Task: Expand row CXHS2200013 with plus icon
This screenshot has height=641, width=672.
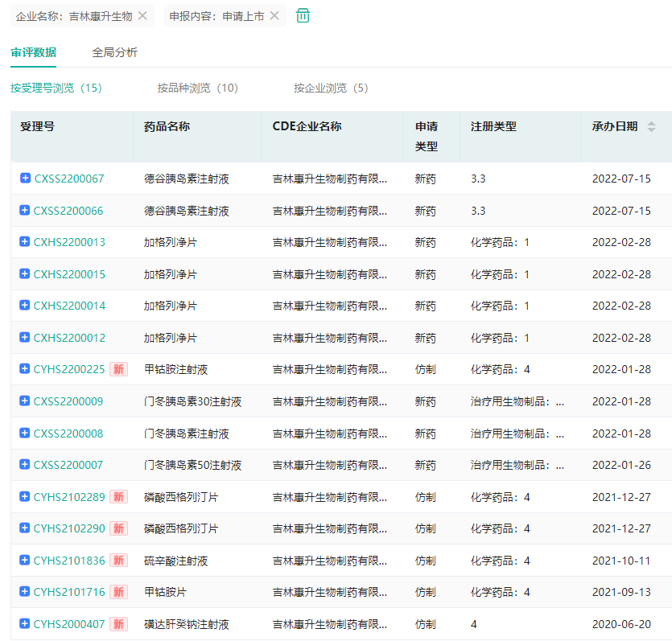Action: point(25,242)
